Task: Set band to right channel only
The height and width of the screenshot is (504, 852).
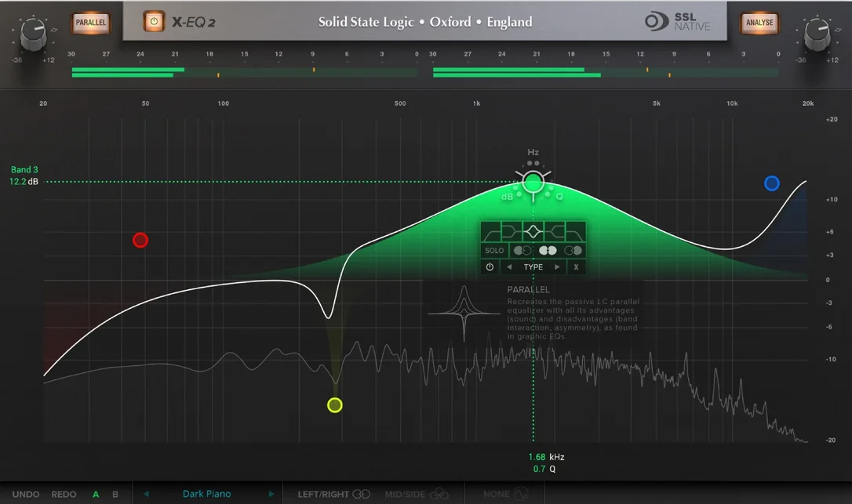Action: (x=573, y=250)
